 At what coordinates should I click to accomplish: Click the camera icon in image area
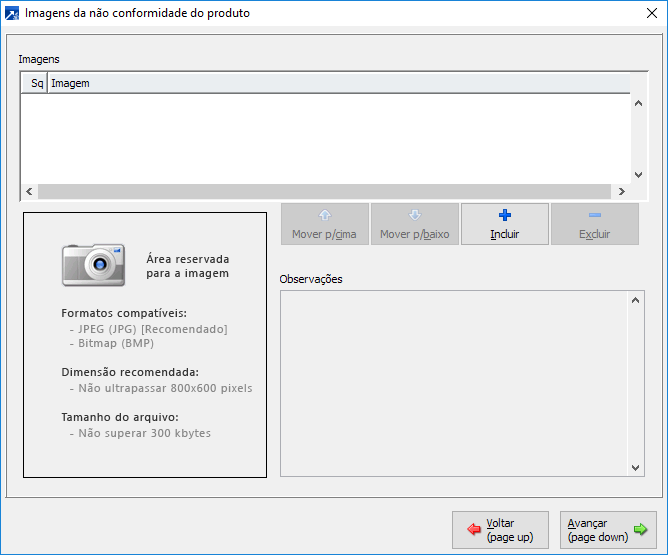coord(94,266)
